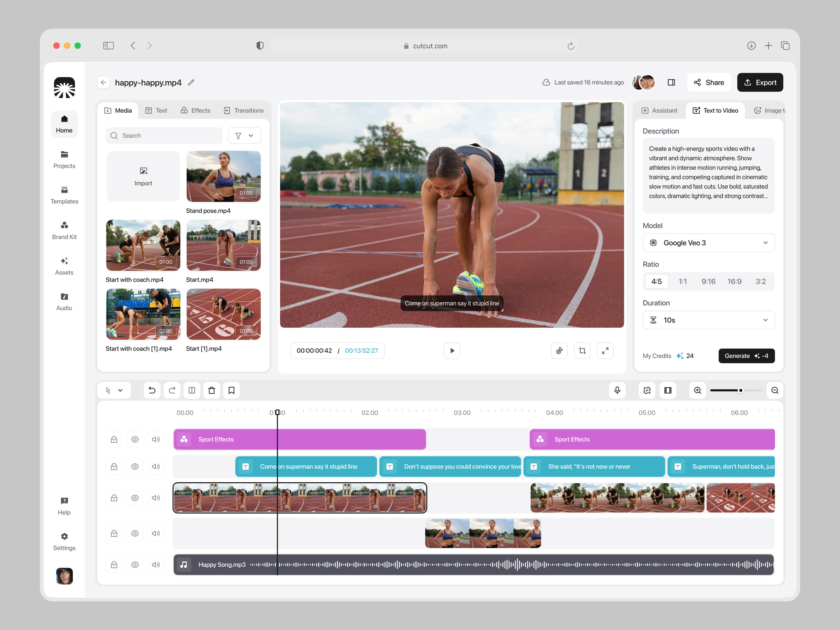The image size is (840, 630).
Task: Click the crop icon under the preview
Action: pos(582,350)
